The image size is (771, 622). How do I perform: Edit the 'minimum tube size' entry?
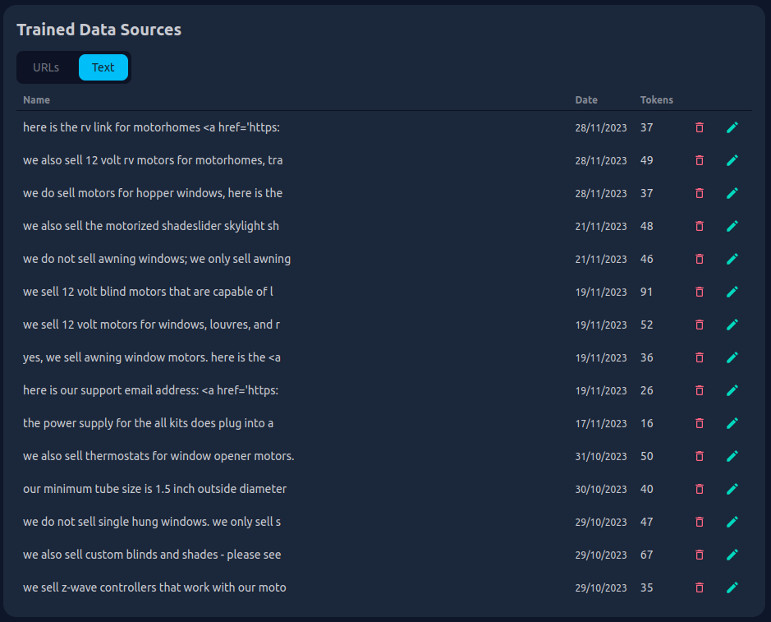[732, 489]
